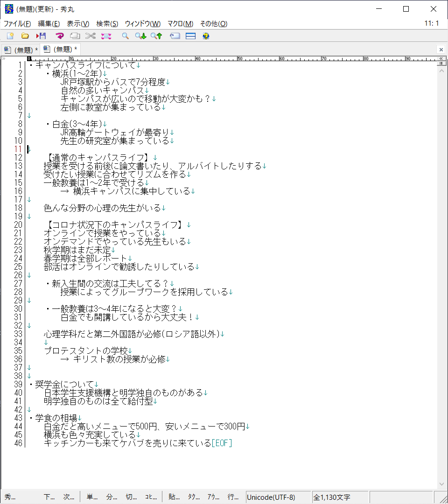Viewport: 448px width, 504px height.
Task: Open Find with magnifying glass icon
Action: [125, 36]
